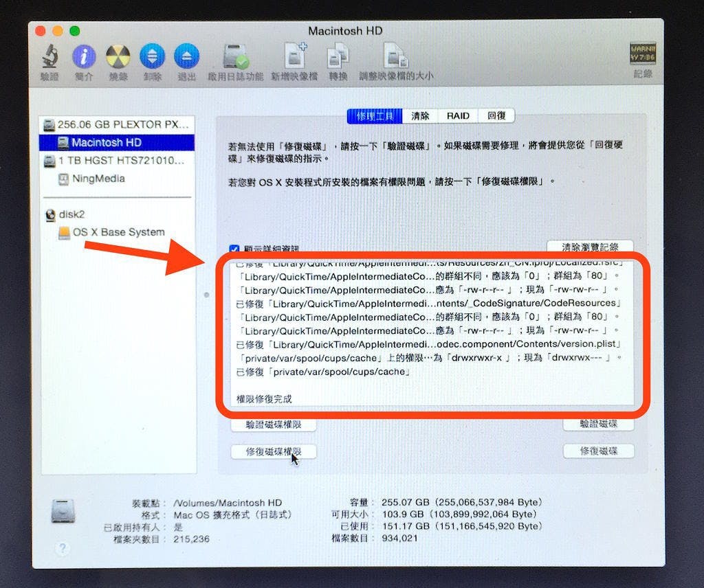Click Verify Disk Permissions (驗證磁碟權限) button
704x588 pixels.
pos(274,425)
